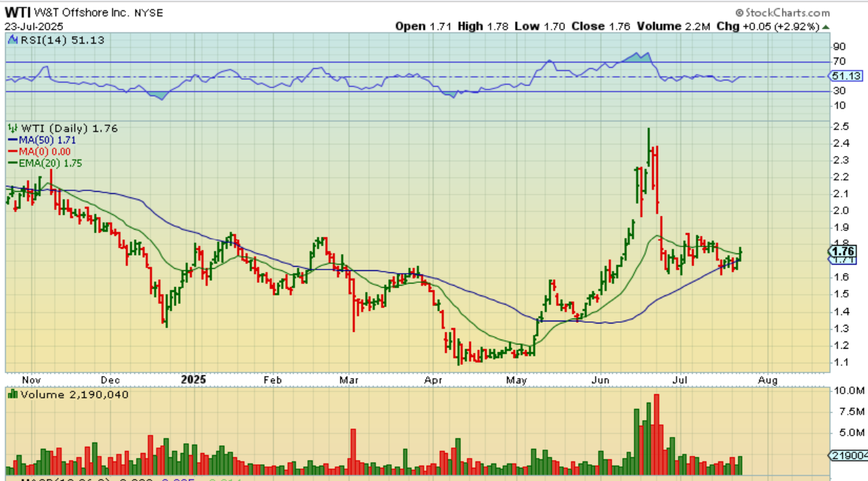Click the StockCharts.com copyright logo
868x481 pixels.
coord(783,13)
